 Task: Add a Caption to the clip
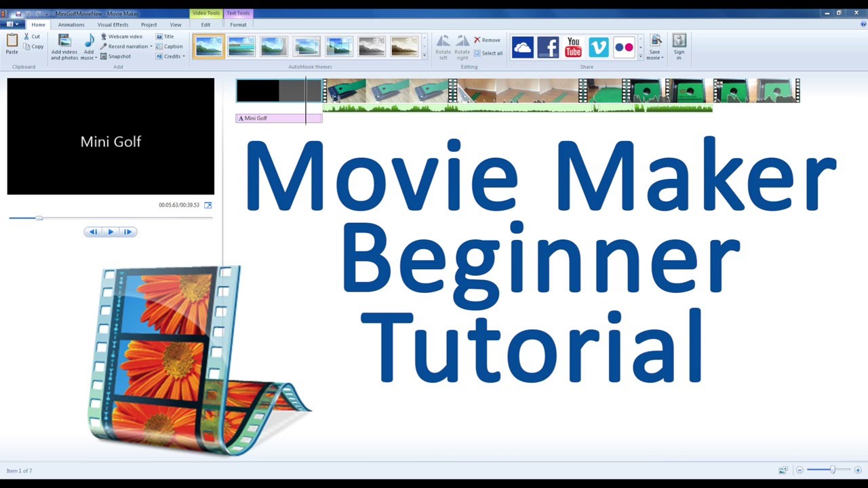pos(169,47)
